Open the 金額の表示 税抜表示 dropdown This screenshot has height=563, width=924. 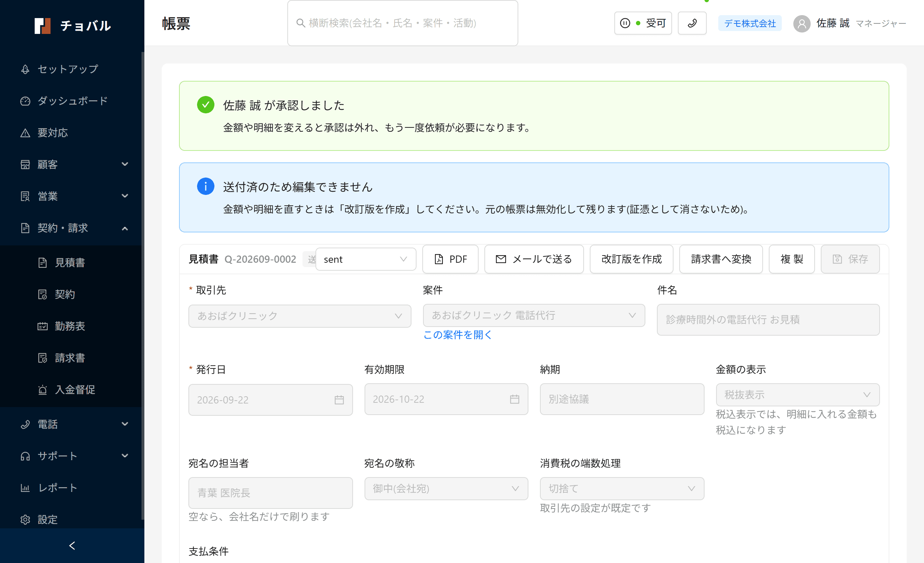(x=798, y=395)
